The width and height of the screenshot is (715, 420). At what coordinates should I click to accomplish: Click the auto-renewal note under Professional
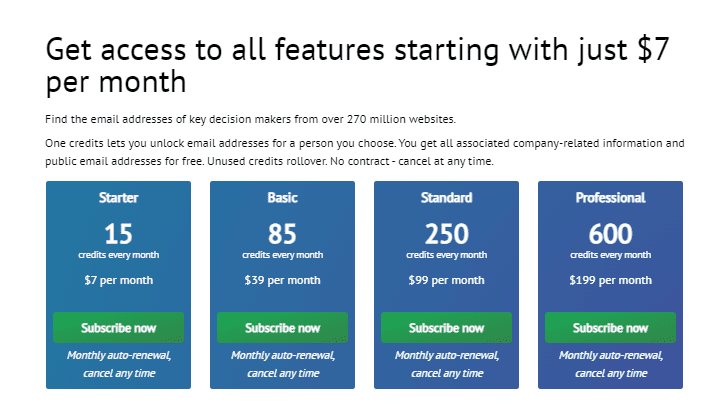click(610, 364)
